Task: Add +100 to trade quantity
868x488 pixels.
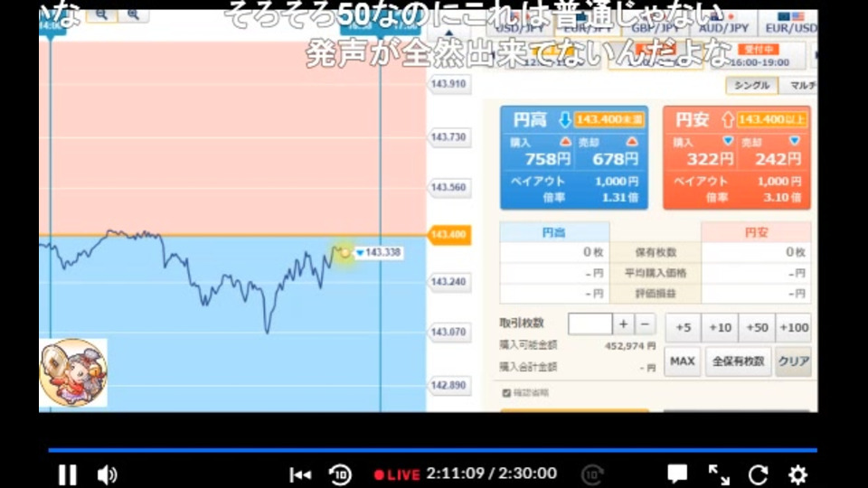Action: [x=794, y=327]
